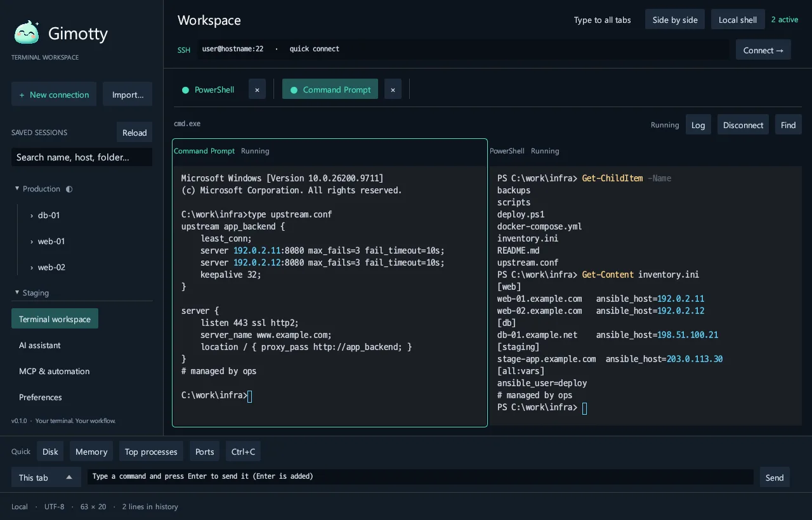Toggle Type to all tabs
The width and height of the screenshot is (812, 520).
pyautogui.click(x=603, y=20)
